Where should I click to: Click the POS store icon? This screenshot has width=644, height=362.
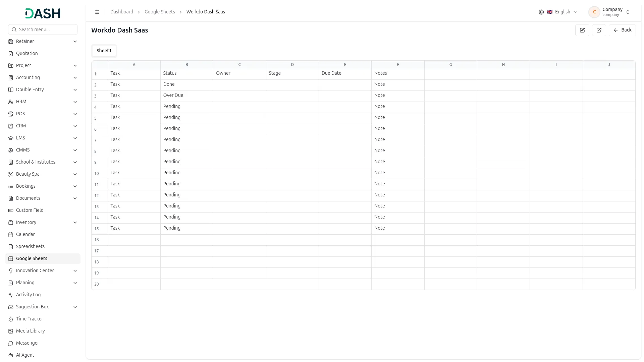point(11,114)
